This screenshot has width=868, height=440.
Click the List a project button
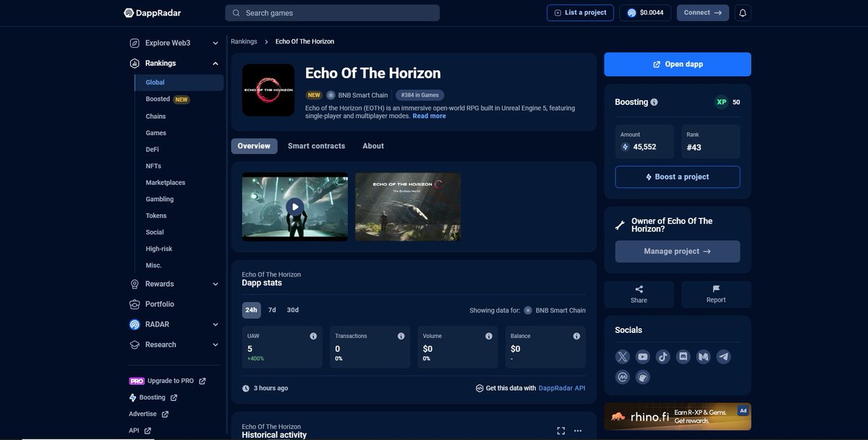[x=580, y=13]
